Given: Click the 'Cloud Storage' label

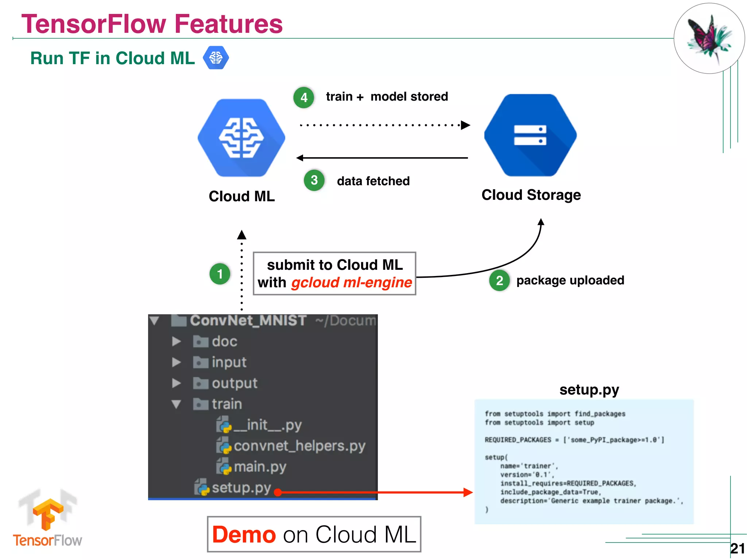Looking at the screenshot, I should click(531, 195).
